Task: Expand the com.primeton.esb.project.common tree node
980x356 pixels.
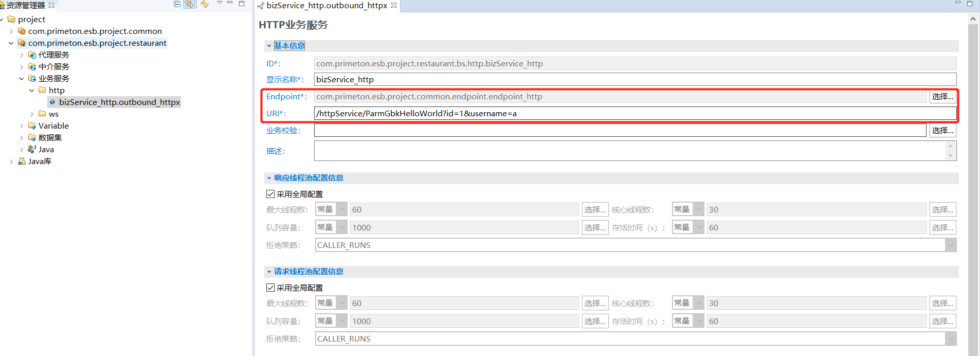Action: (x=11, y=31)
